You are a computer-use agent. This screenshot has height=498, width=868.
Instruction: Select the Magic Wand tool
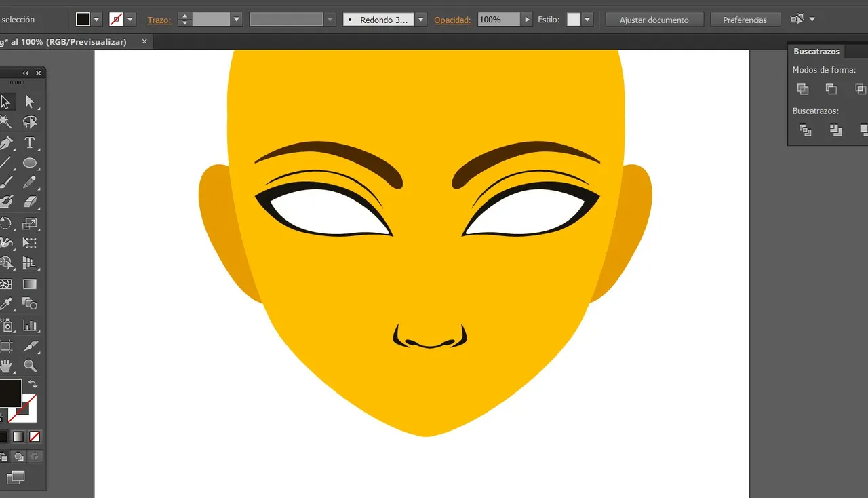pos(5,122)
